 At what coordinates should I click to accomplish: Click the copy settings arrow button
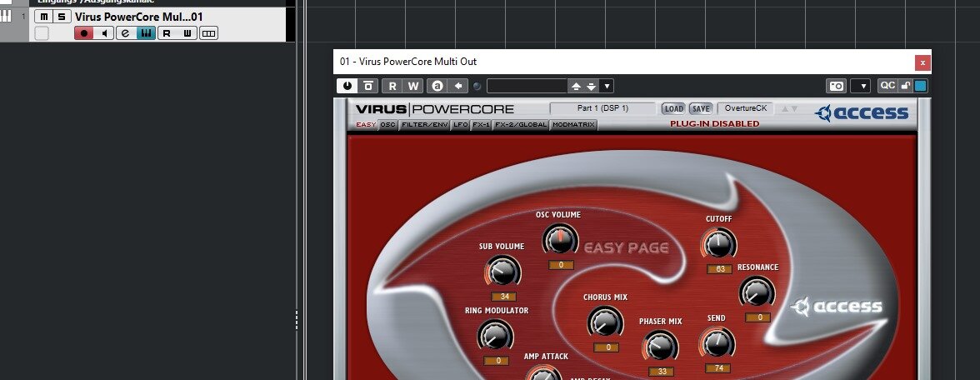point(458,86)
